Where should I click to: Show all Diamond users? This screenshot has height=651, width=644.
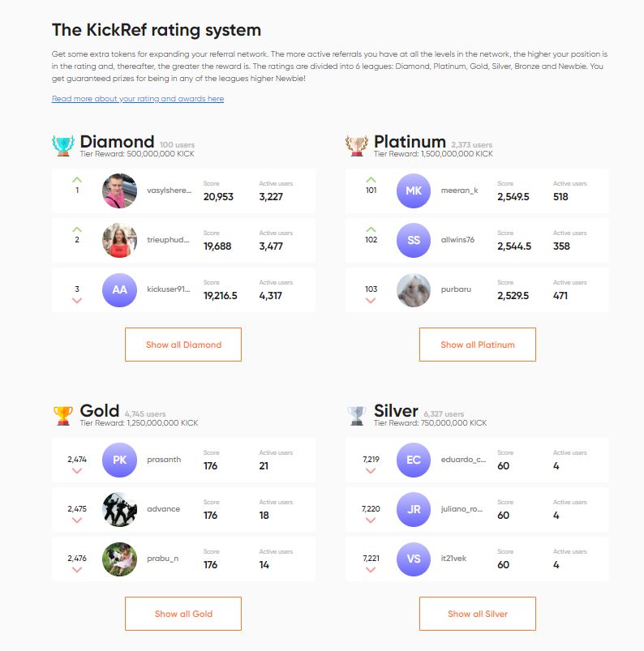[x=183, y=345]
